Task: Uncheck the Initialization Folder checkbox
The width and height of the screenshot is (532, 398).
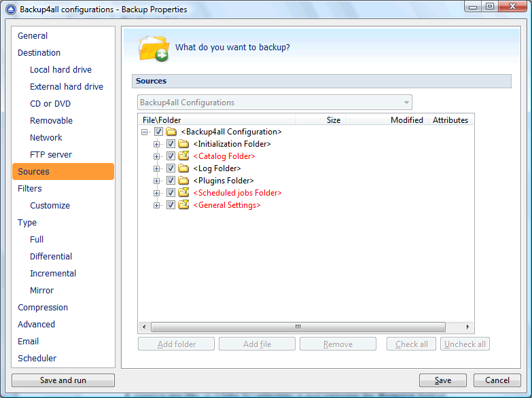Action: pyautogui.click(x=171, y=144)
